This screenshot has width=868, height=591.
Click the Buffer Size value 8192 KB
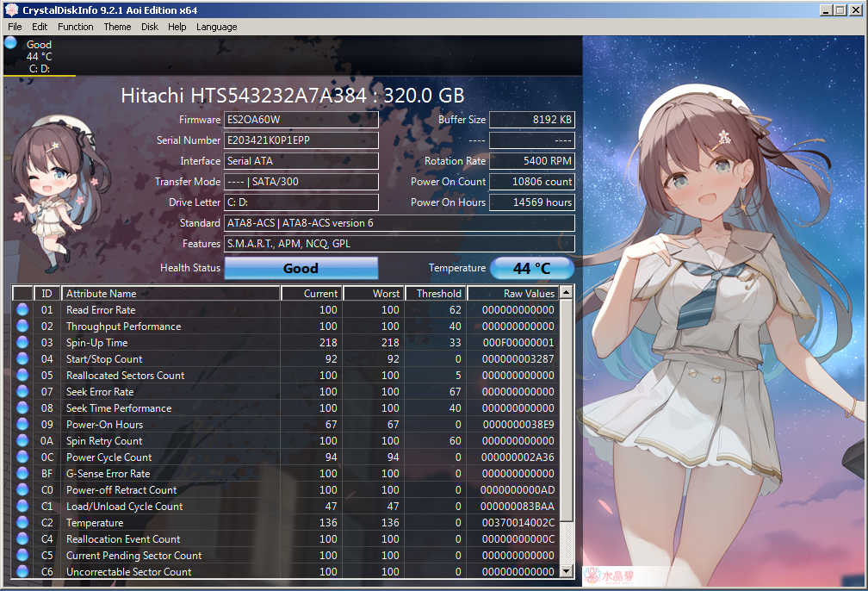[x=531, y=120]
